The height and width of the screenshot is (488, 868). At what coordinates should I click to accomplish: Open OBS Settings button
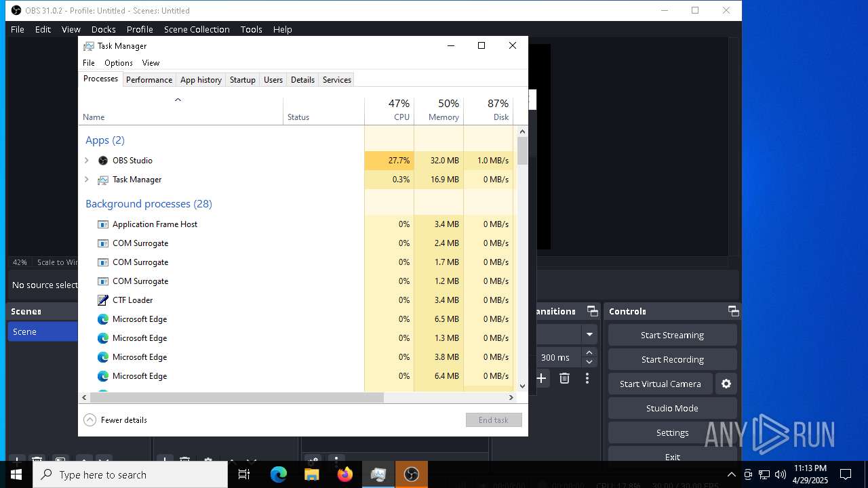pos(672,432)
